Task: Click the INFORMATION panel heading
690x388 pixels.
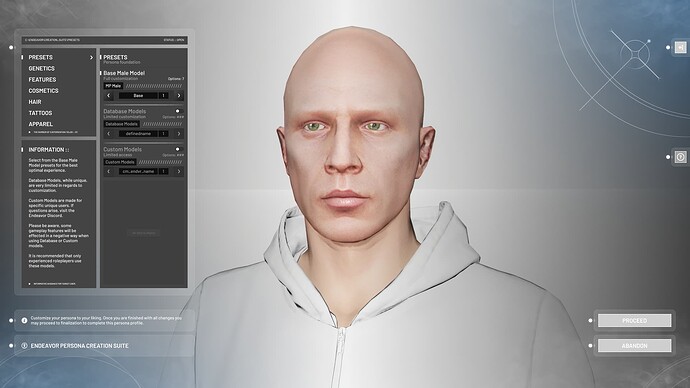Action: (48, 150)
